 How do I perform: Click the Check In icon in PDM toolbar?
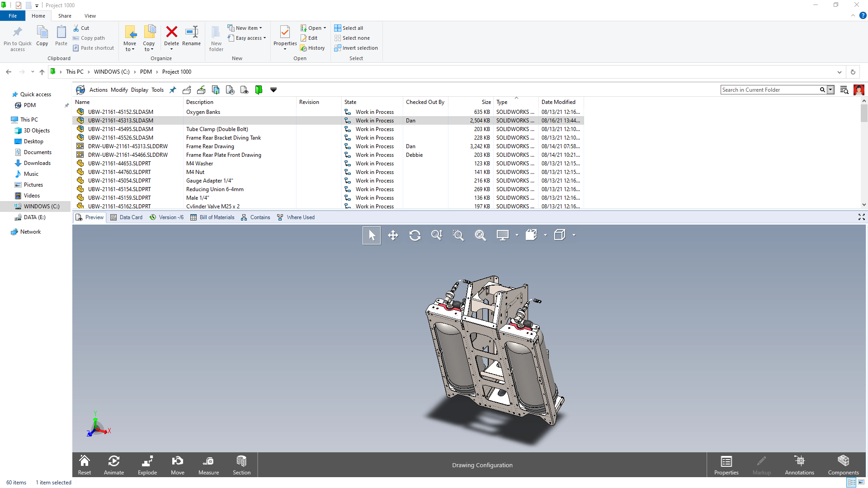[201, 89]
